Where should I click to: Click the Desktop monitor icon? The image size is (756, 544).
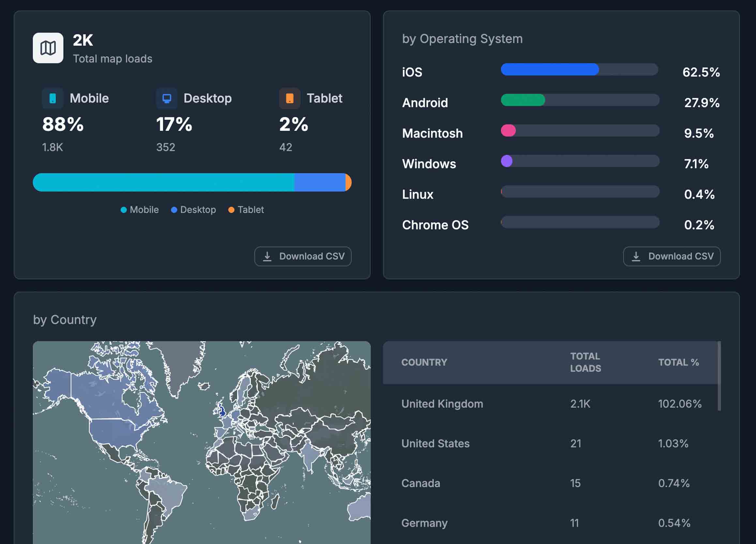tap(167, 98)
